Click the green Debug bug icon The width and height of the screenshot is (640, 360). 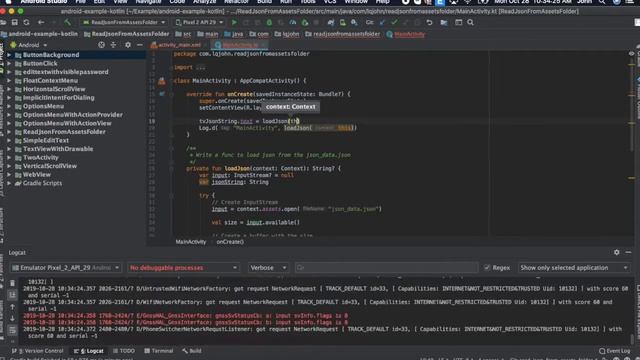269,22
